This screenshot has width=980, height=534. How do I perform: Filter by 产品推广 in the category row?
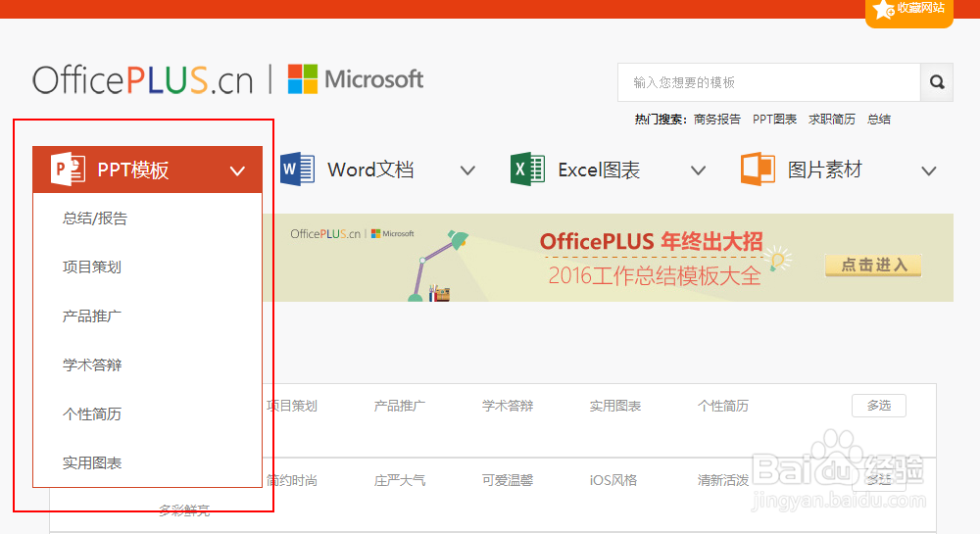(x=400, y=406)
